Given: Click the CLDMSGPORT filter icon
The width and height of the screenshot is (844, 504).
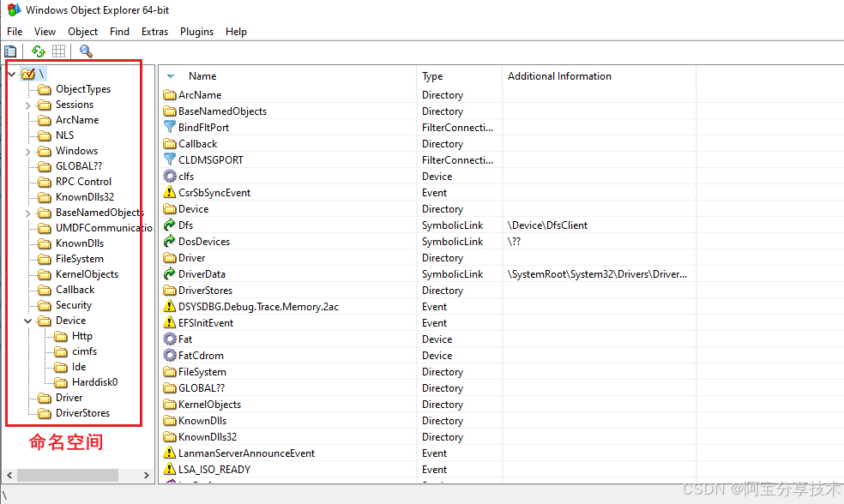Looking at the screenshot, I should coord(170,159).
